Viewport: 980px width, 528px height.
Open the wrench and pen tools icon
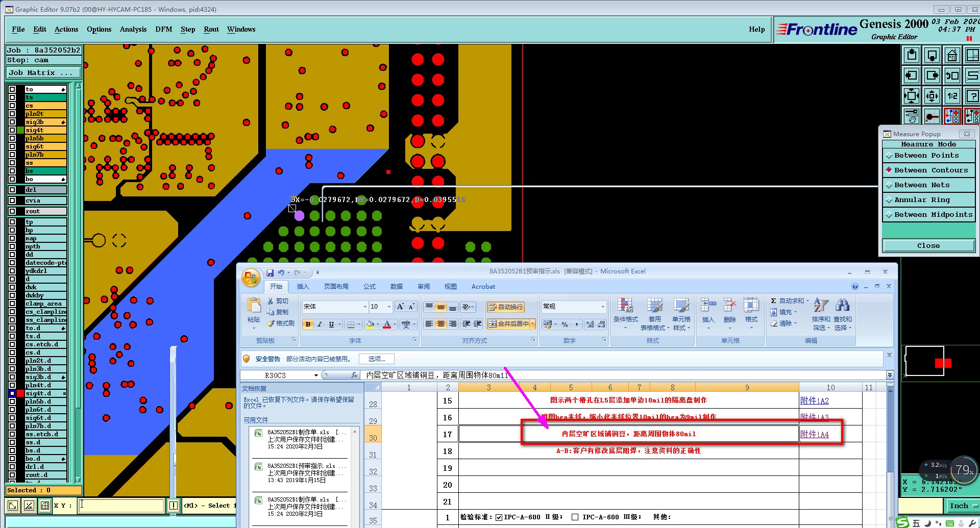(911, 116)
